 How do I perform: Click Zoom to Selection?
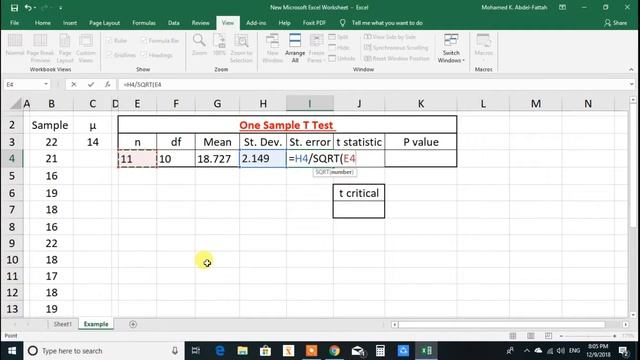click(241, 48)
